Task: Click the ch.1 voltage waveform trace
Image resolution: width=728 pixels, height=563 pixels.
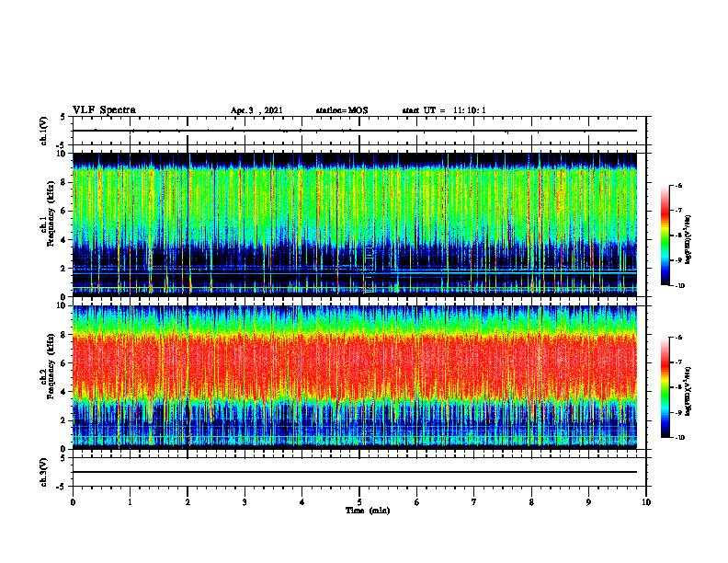Action: (355, 131)
